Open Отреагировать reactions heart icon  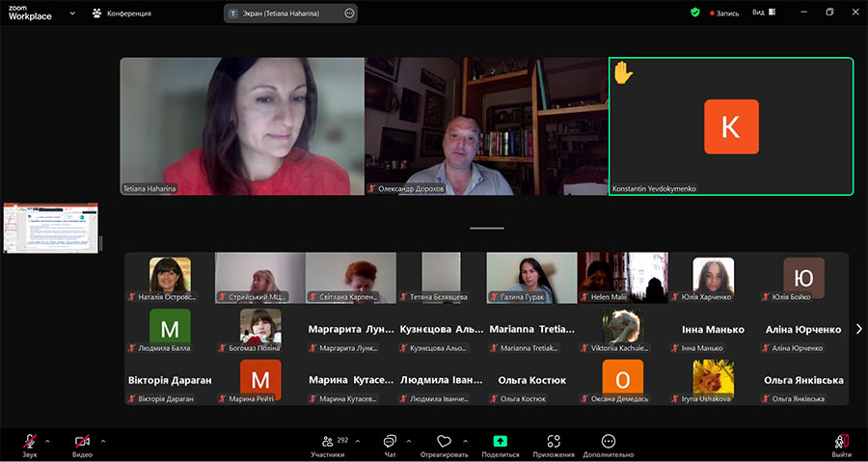click(x=444, y=441)
